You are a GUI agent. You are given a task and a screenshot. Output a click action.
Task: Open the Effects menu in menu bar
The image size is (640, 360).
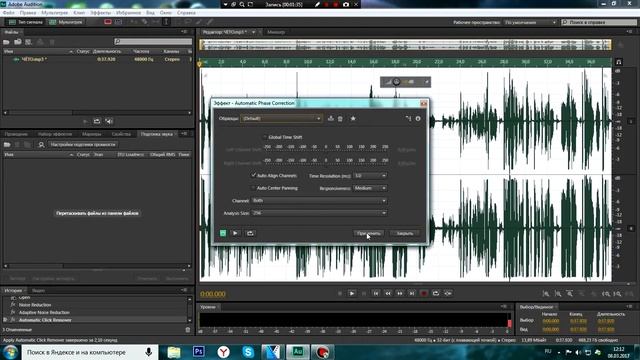(100, 13)
